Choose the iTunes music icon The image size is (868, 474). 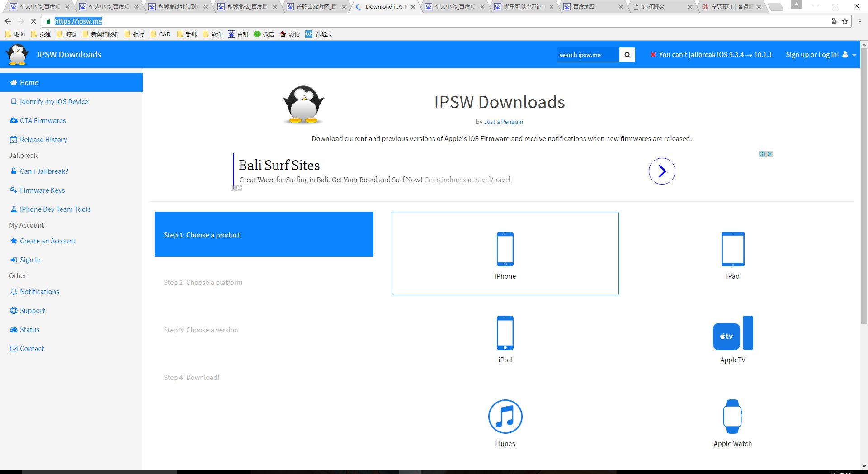pos(505,417)
